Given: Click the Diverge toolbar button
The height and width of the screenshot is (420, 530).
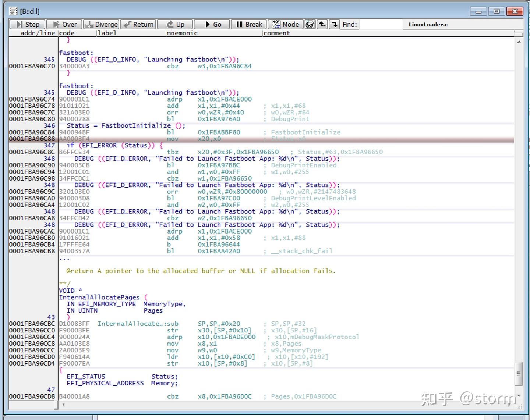Looking at the screenshot, I should 101,24.
